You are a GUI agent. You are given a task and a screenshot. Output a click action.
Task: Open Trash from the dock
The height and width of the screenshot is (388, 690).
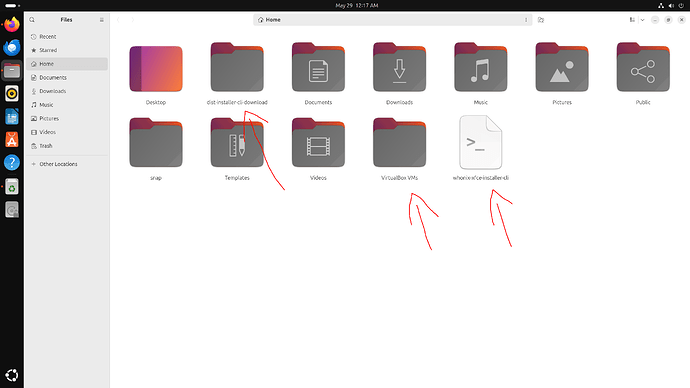(12, 187)
